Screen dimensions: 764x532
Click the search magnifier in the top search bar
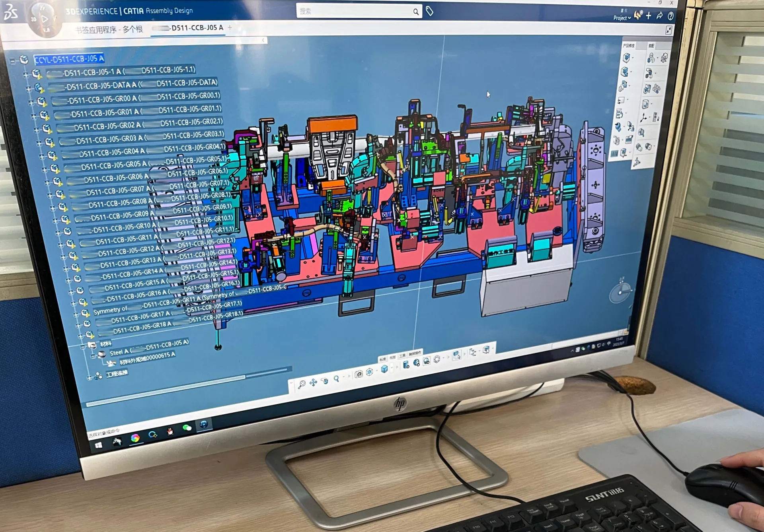click(x=416, y=11)
